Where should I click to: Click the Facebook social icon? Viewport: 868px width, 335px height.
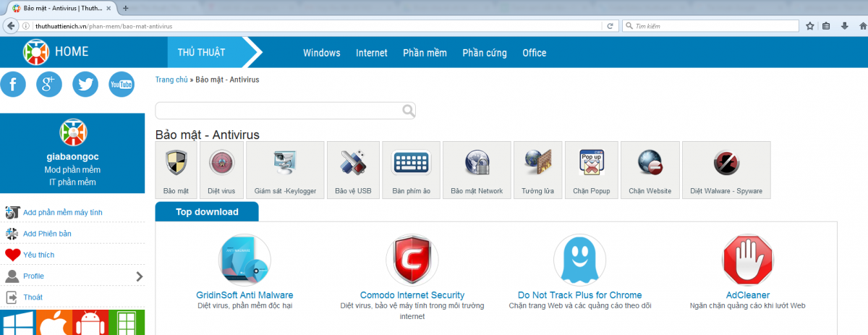coord(13,85)
